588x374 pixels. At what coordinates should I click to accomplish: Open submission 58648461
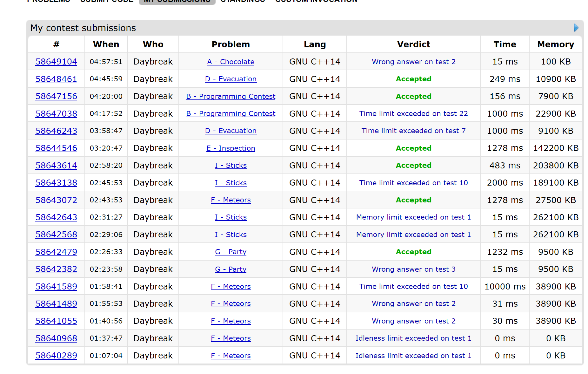(x=56, y=79)
